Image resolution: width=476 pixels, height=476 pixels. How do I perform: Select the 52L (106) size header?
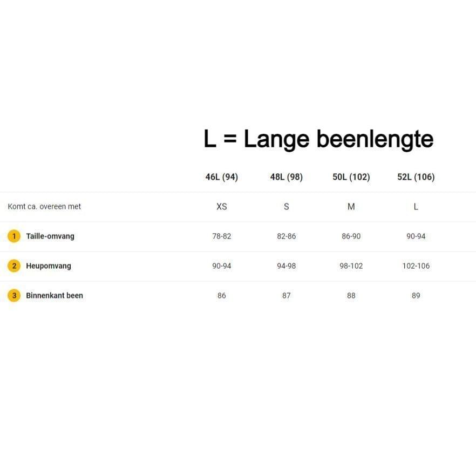coord(416,177)
